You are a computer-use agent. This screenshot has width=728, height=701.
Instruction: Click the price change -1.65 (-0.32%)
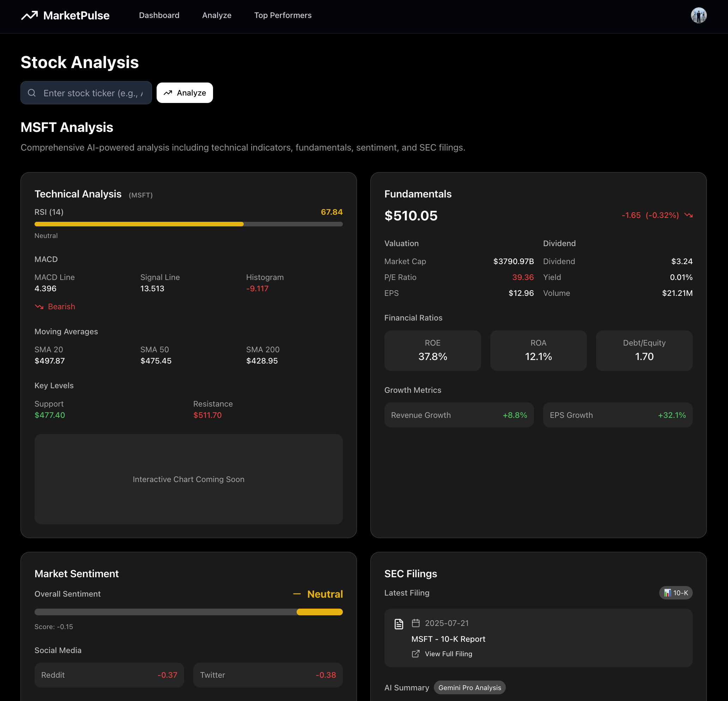pyautogui.click(x=650, y=215)
